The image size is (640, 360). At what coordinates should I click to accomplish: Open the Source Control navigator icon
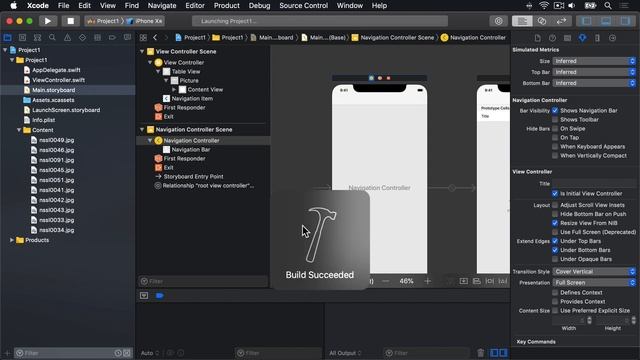(22, 38)
